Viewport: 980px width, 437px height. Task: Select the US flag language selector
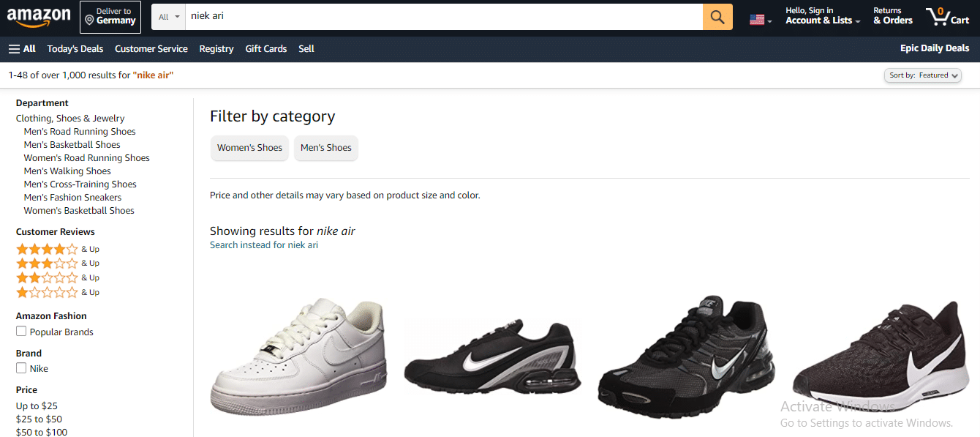(x=761, y=20)
